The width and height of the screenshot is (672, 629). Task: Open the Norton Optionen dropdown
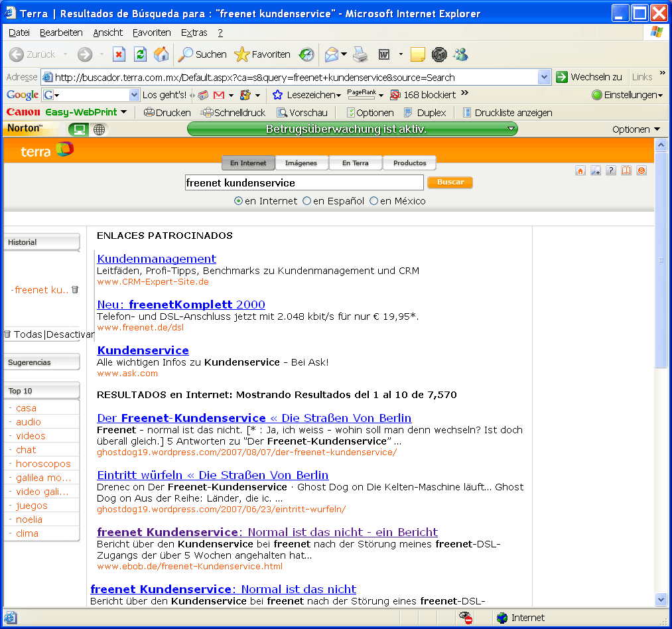tap(636, 129)
